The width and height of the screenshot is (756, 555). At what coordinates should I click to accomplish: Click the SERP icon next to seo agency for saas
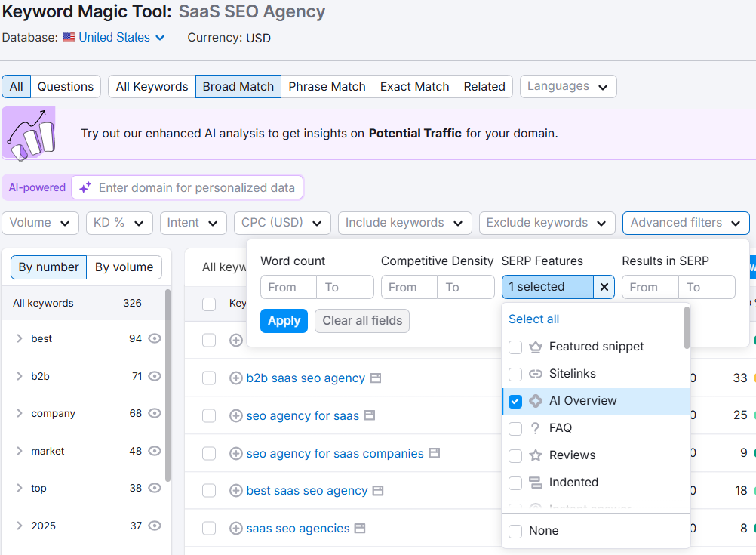tap(370, 416)
